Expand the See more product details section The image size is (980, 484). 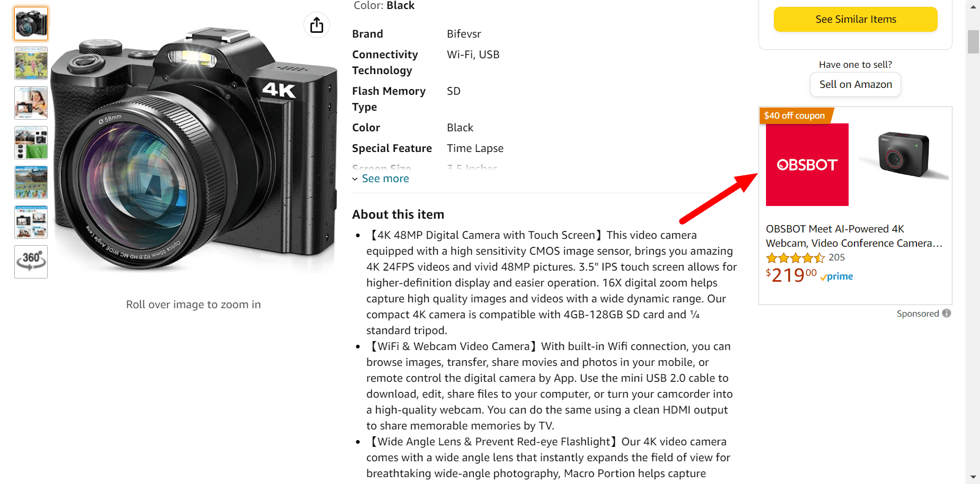point(385,178)
